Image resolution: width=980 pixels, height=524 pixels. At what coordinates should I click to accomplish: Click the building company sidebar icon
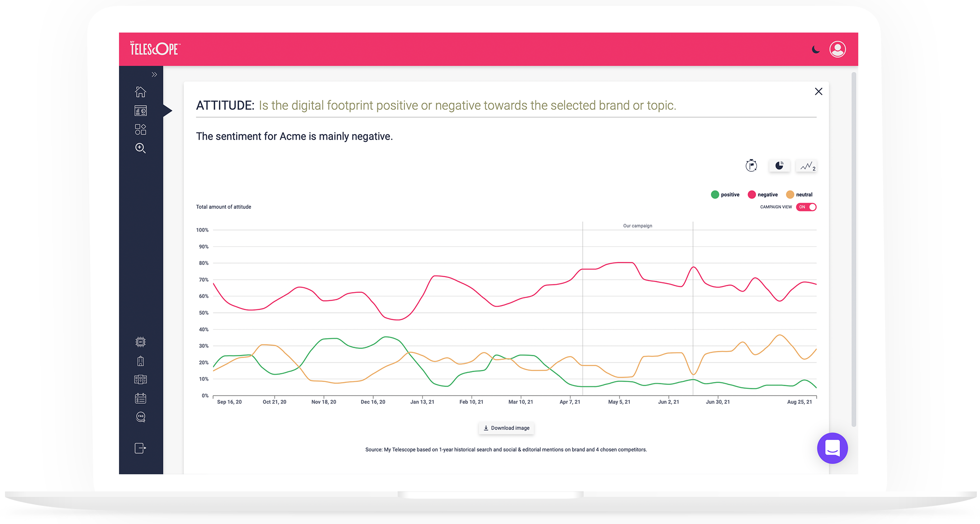pos(140,361)
